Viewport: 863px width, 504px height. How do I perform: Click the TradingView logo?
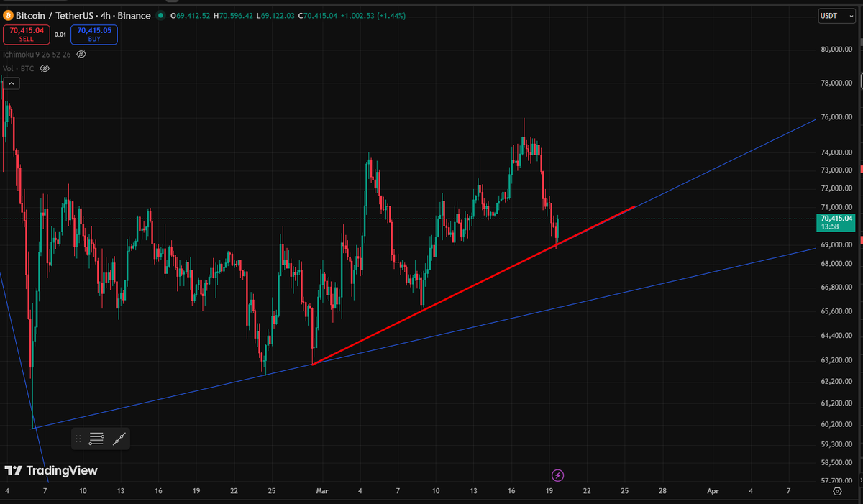(x=51, y=470)
